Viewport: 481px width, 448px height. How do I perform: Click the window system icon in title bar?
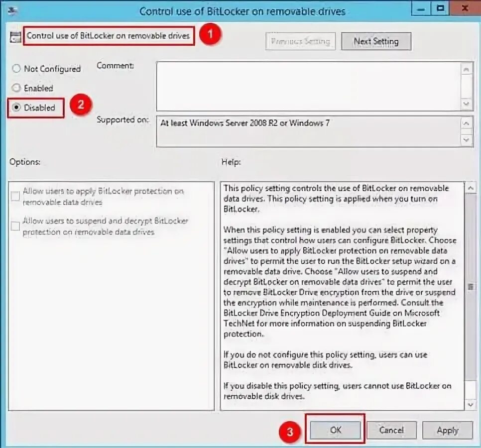point(12,11)
